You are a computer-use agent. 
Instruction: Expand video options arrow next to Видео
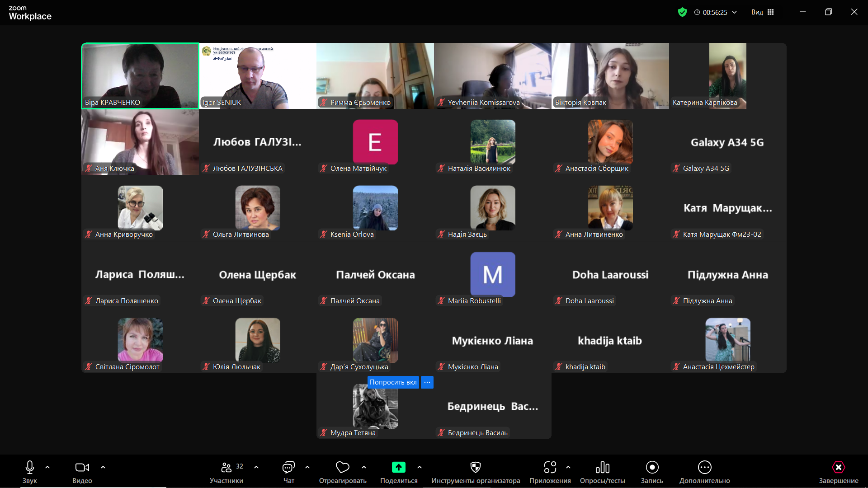click(103, 467)
